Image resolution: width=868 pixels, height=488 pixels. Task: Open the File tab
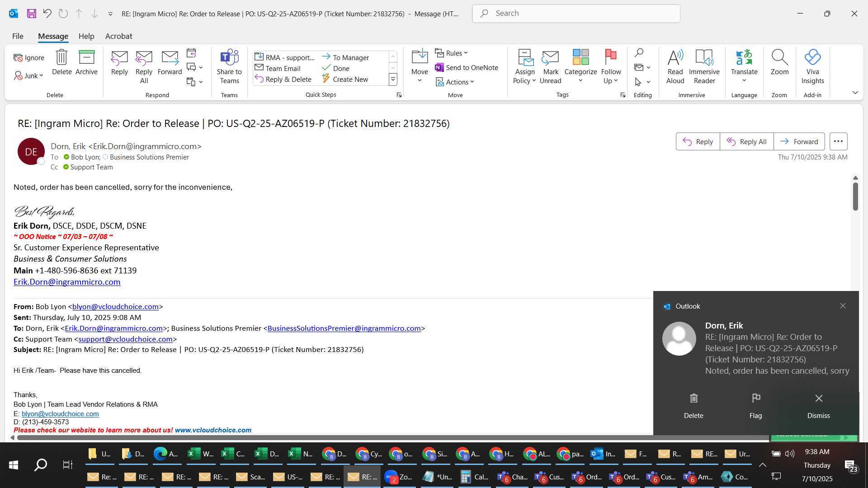coord(18,36)
